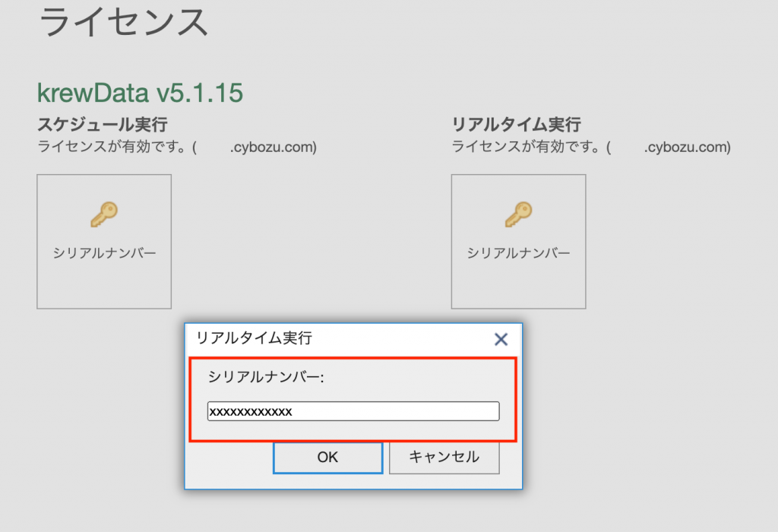The height and width of the screenshot is (532, 778).
Task: Click the リアルタイム実行 dialog title
Action: coord(254,338)
